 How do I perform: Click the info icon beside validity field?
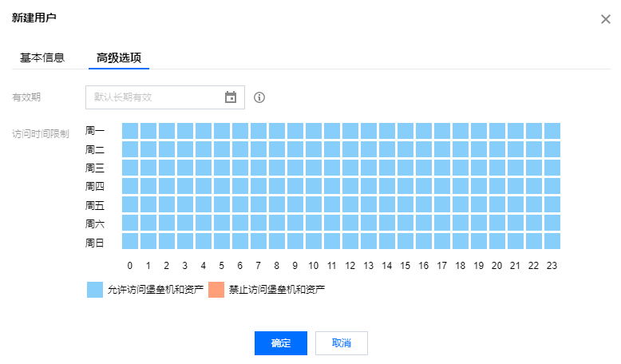tap(259, 97)
